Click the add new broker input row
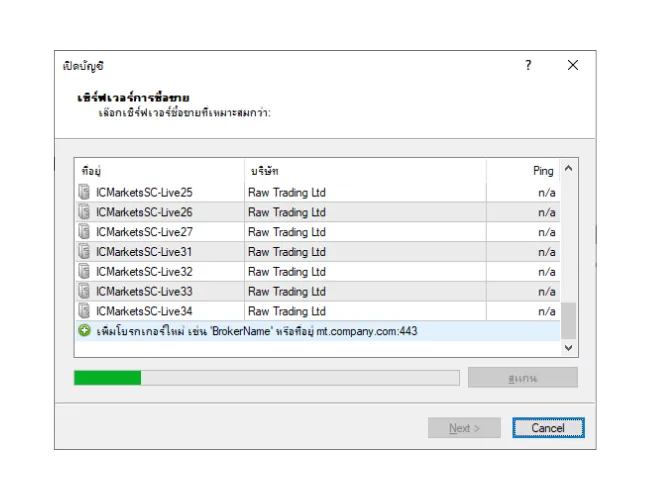Screen dimensions: 650x500 [318, 331]
